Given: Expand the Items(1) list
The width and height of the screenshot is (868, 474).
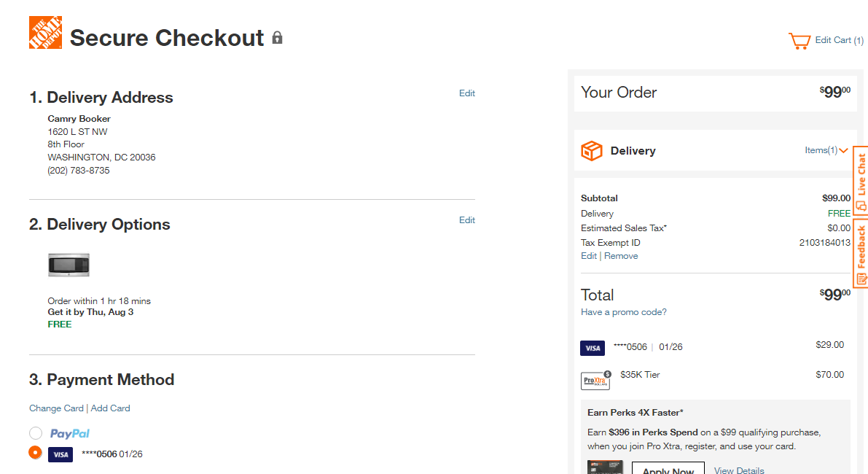Looking at the screenshot, I should (826, 150).
